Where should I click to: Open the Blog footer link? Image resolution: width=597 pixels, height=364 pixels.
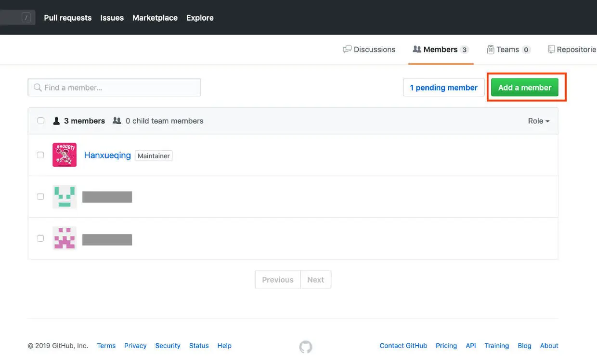pos(524,346)
